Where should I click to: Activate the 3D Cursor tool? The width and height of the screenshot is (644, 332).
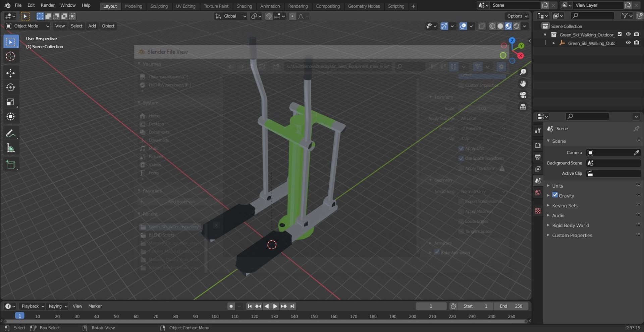11,56
